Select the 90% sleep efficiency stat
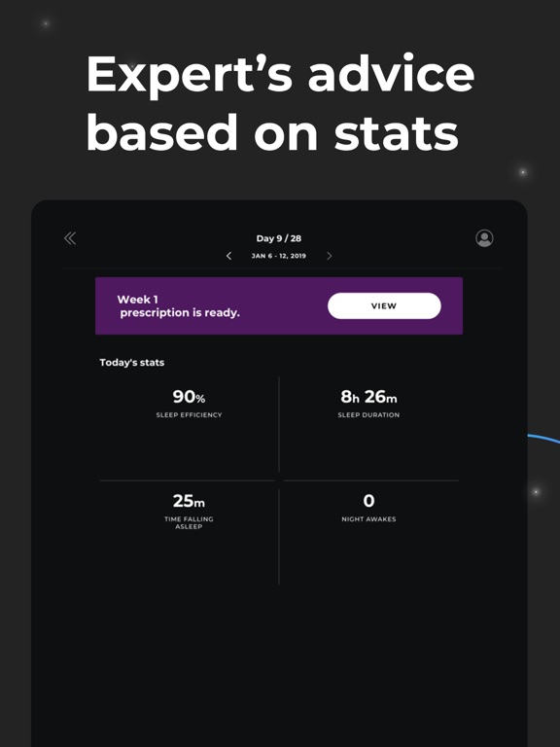This screenshot has width=560, height=747. [x=189, y=397]
